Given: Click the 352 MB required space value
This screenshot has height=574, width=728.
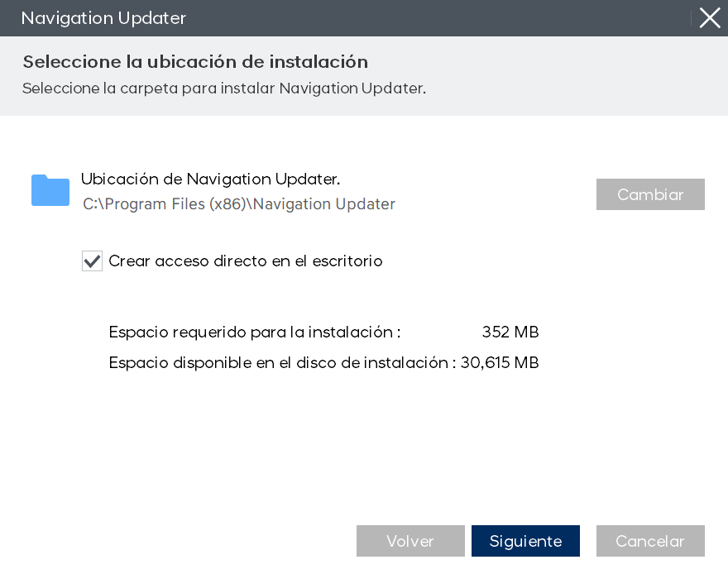Looking at the screenshot, I should pyautogui.click(x=510, y=332).
